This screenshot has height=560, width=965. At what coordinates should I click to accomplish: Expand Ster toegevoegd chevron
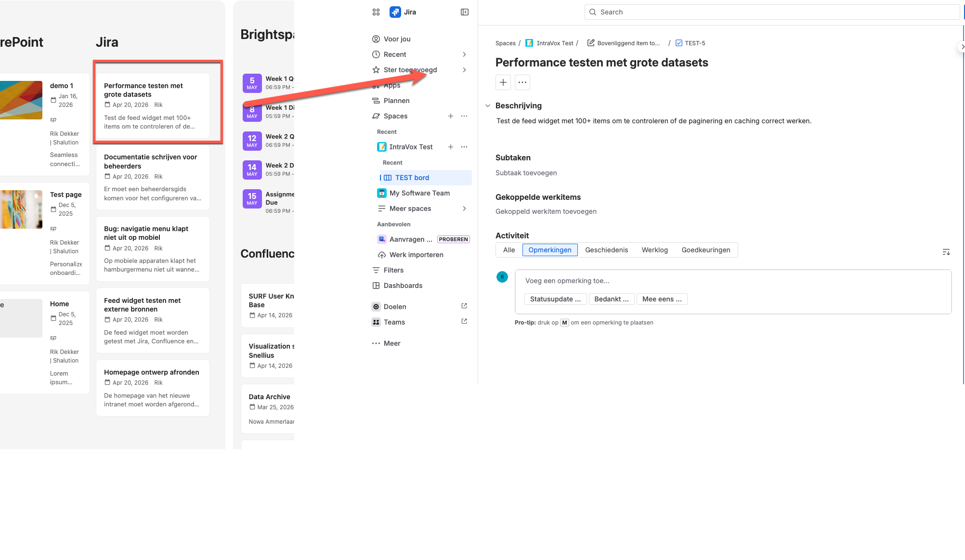pos(464,70)
